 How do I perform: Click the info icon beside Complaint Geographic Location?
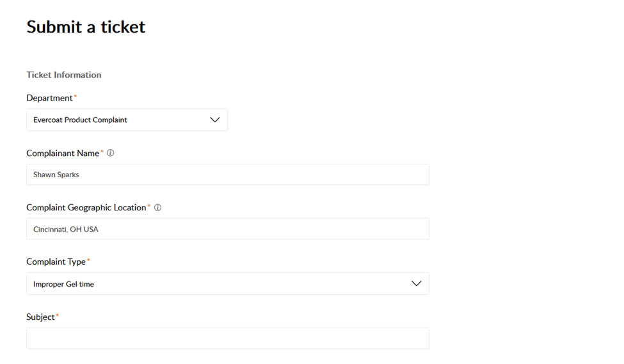157,208
